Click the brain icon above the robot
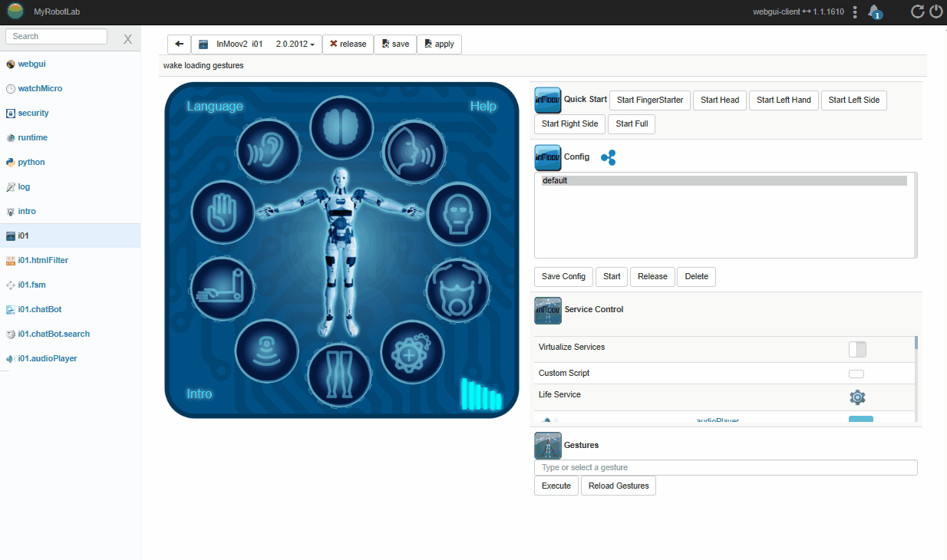The width and height of the screenshot is (947, 560). point(341,127)
